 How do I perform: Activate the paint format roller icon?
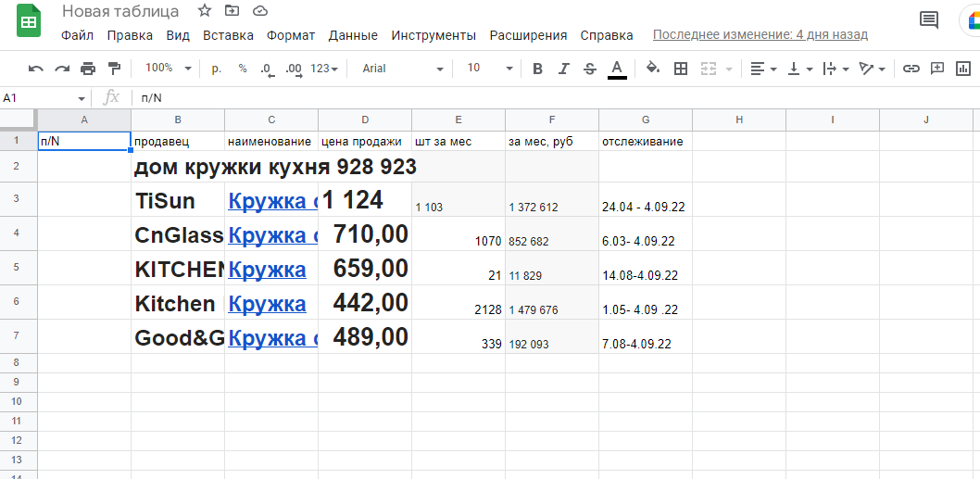tap(114, 69)
